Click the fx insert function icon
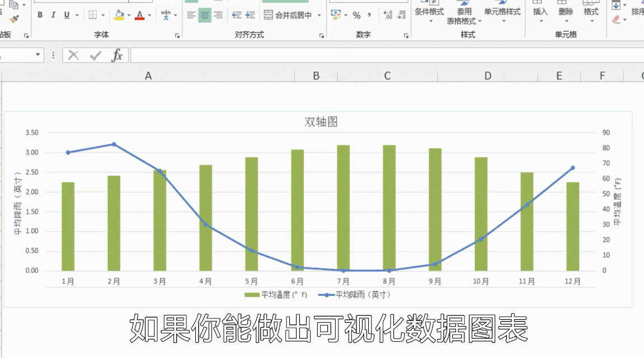Screen dimensions: 644x358 click(117, 55)
